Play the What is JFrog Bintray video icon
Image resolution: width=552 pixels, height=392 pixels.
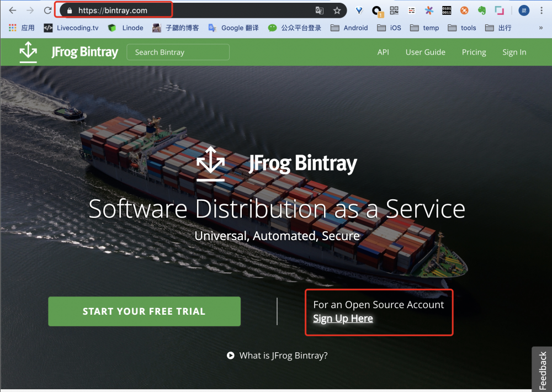click(231, 356)
